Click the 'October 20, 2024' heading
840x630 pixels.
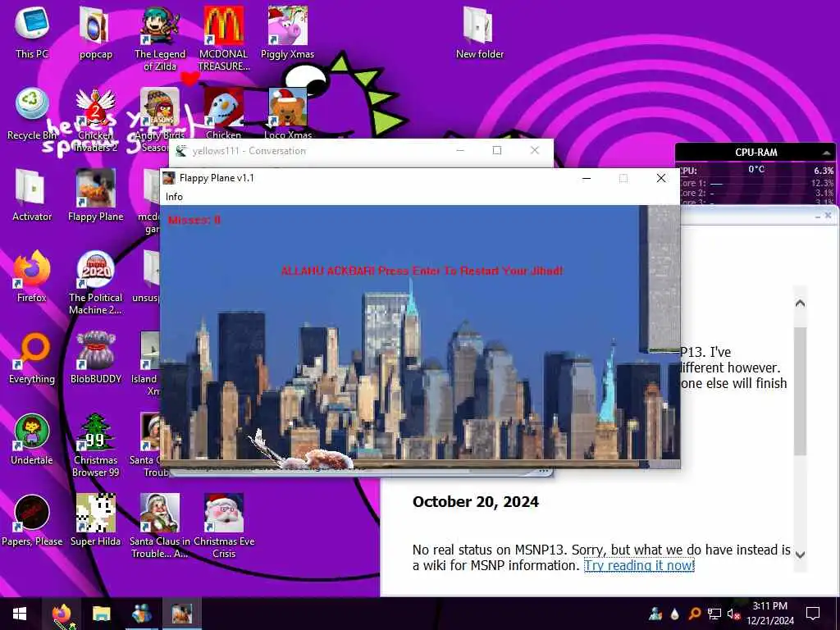pyautogui.click(x=475, y=501)
